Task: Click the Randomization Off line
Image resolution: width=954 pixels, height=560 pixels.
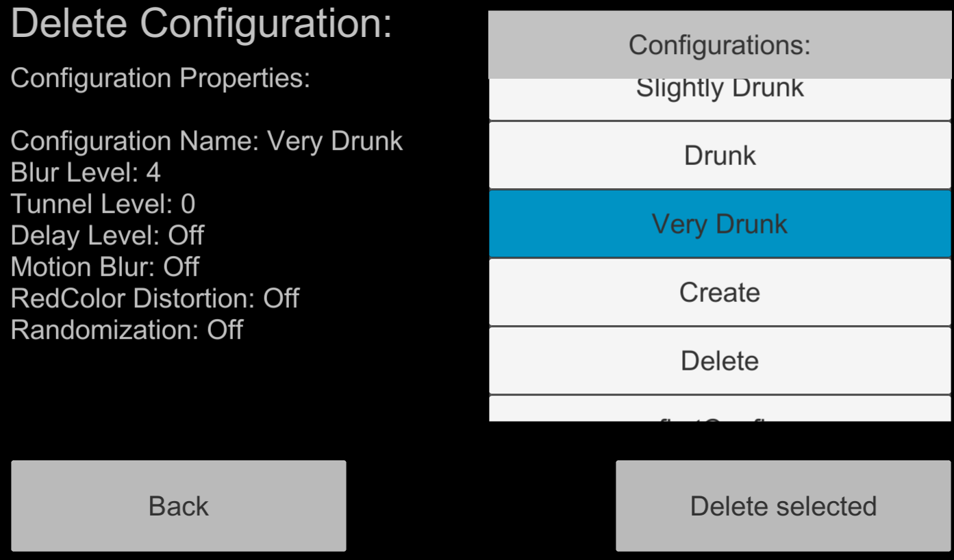Action: pyautogui.click(x=127, y=330)
